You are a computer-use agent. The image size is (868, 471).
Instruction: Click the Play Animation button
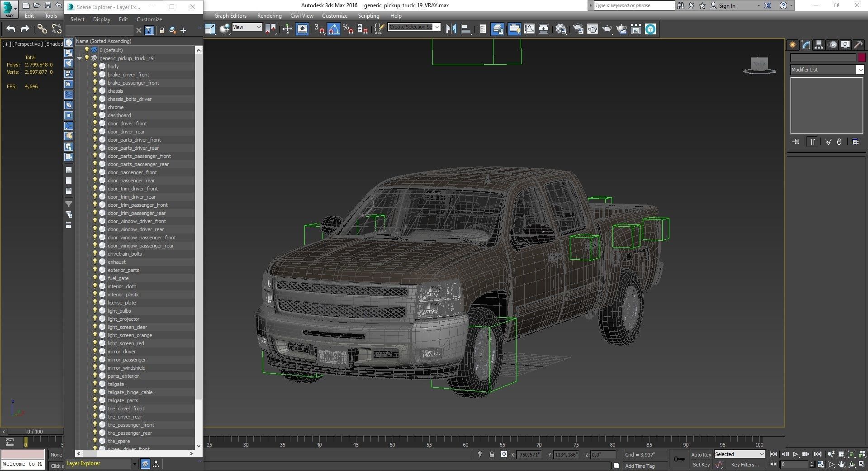pyautogui.click(x=796, y=454)
